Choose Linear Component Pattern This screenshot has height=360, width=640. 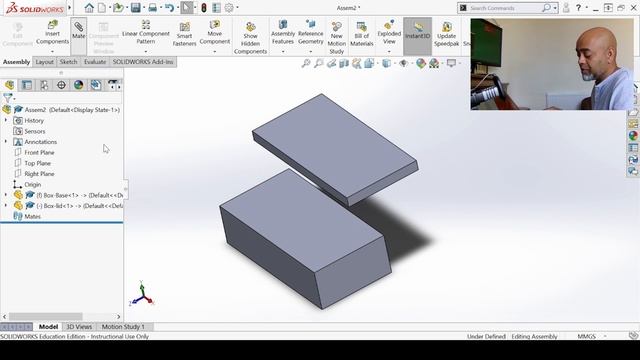click(x=146, y=32)
